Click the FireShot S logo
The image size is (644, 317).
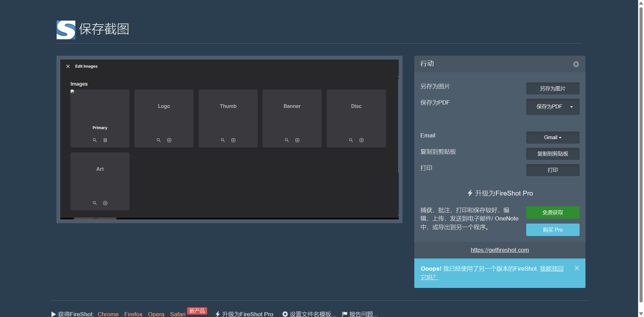66,30
